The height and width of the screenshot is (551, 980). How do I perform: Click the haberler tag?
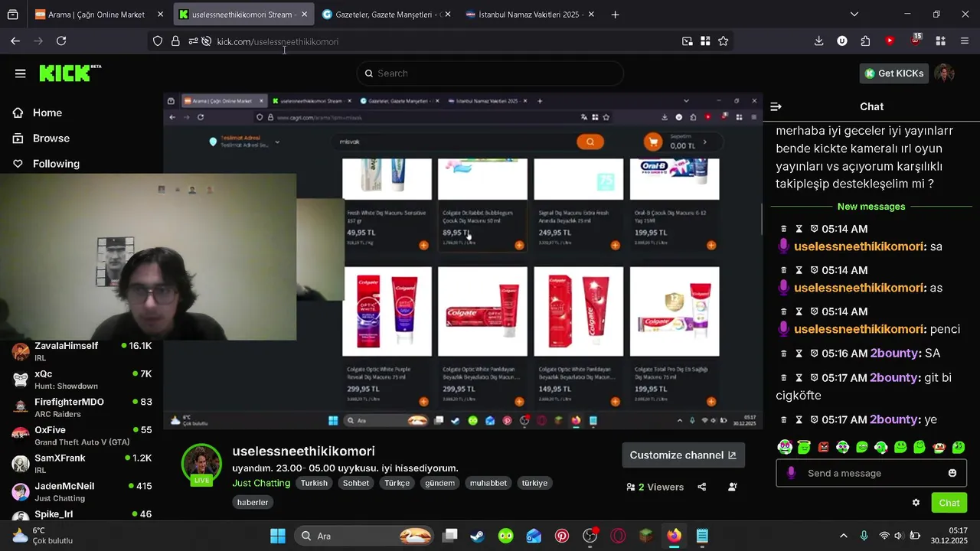pyautogui.click(x=253, y=503)
